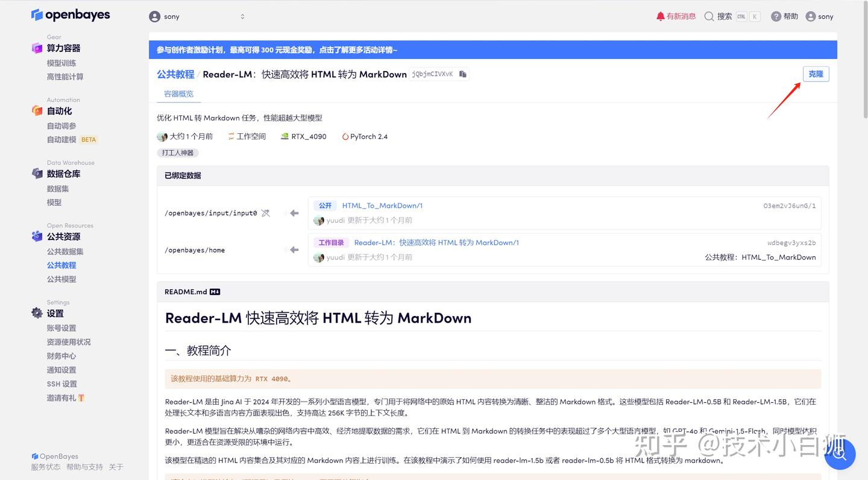Image resolution: width=868 pixels, height=480 pixels.
Task: Open the 自动化 section icon
Action: pyautogui.click(x=37, y=110)
